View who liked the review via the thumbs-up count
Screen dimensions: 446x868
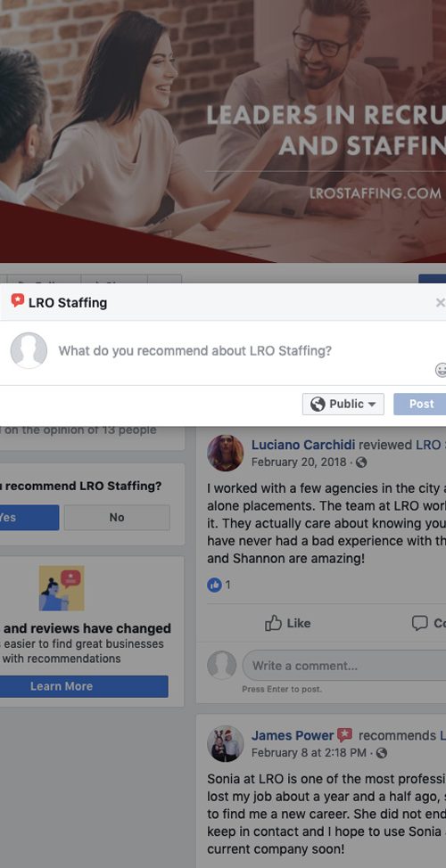click(219, 585)
